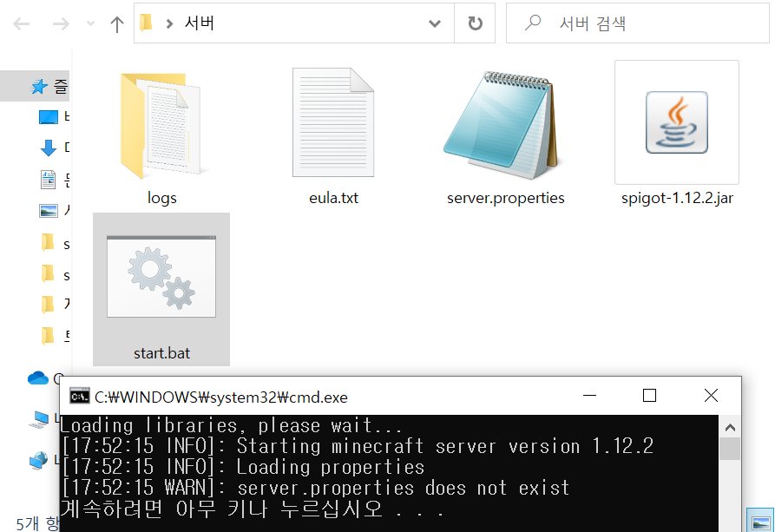Open the Downloads arrow item in sidebar

click(49, 148)
